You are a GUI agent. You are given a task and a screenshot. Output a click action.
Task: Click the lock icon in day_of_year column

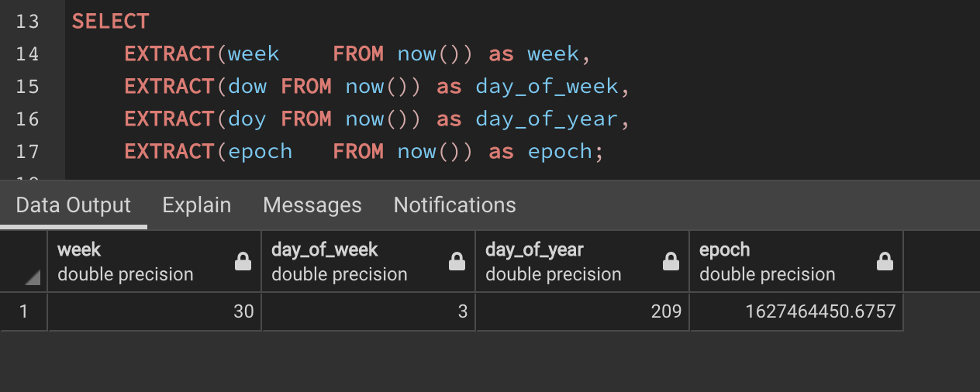click(671, 263)
